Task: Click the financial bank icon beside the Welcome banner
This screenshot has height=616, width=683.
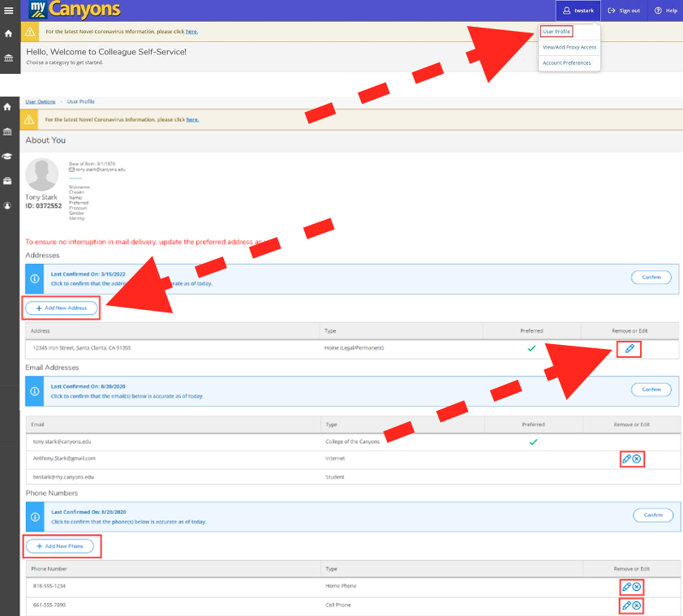Action: 8,58
